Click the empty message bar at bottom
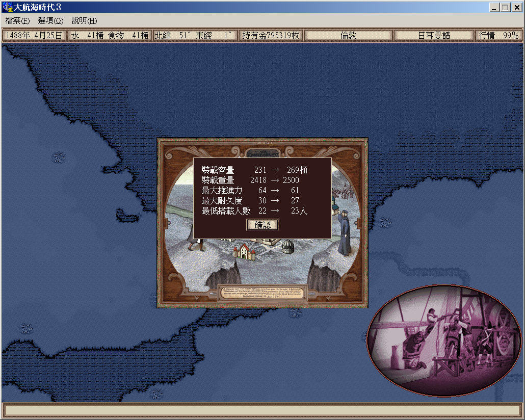 [262, 410]
